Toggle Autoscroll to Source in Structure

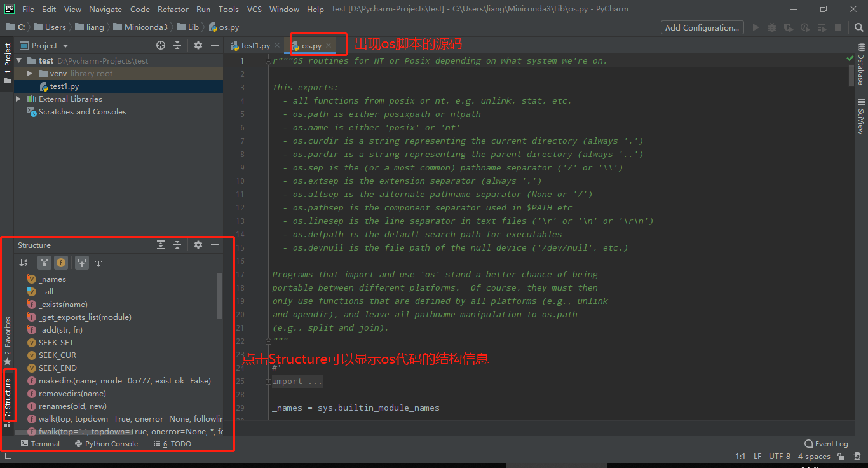(x=82, y=262)
